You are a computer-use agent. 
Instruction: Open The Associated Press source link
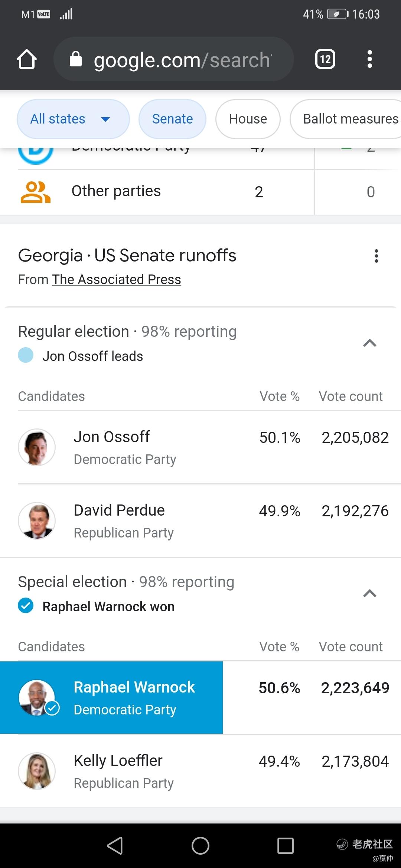[116, 280]
